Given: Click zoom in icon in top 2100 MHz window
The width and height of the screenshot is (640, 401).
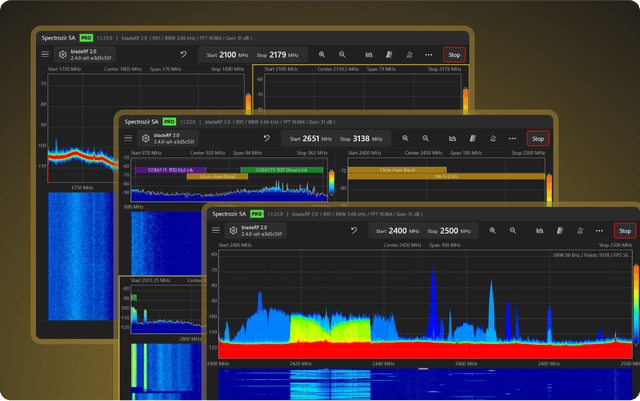Looking at the screenshot, I should [322, 54].
